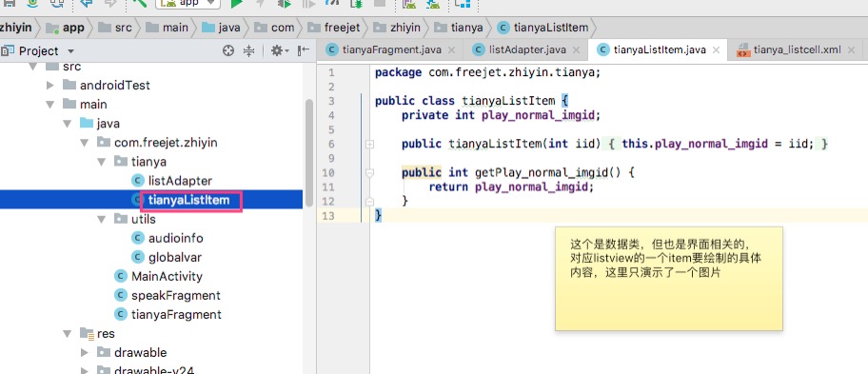Click zhiyin breadcrumb after freejet

click(x=397, y=27)
